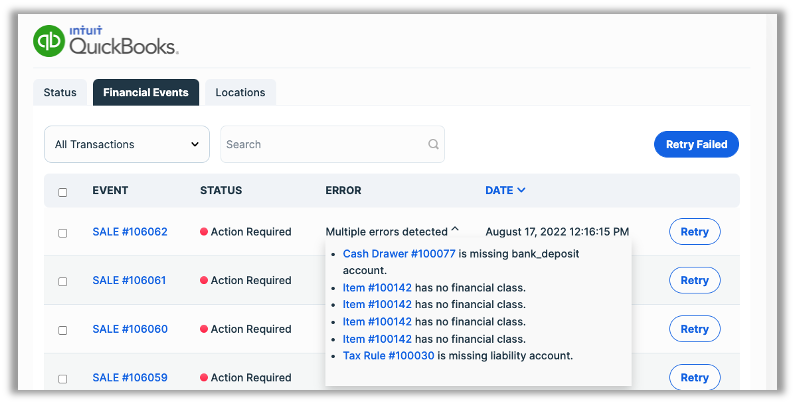This screenshot has width=796, height=404.
Task: Retry the SALE #106060 event
Action: [x=694, y=329]
